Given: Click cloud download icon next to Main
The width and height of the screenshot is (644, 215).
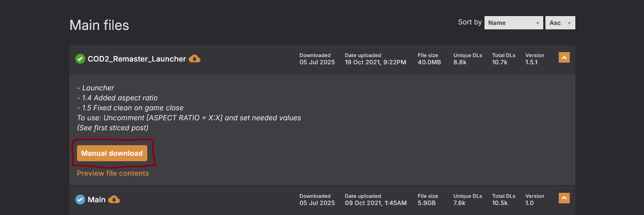Looking at the screenshot, I should tap(114, 200).
